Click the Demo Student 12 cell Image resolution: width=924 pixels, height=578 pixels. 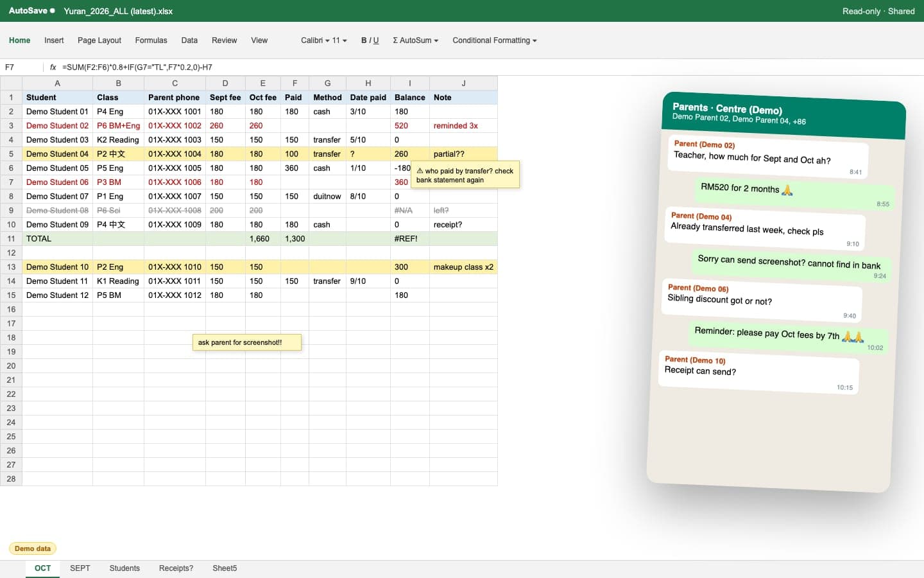click(57, 295)
